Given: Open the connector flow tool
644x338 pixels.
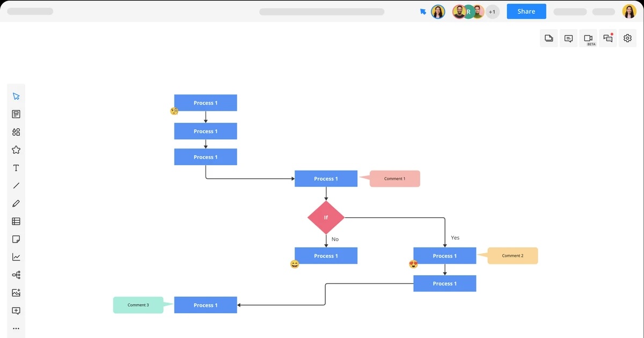Looking at the screenshot, I should 16,275.
